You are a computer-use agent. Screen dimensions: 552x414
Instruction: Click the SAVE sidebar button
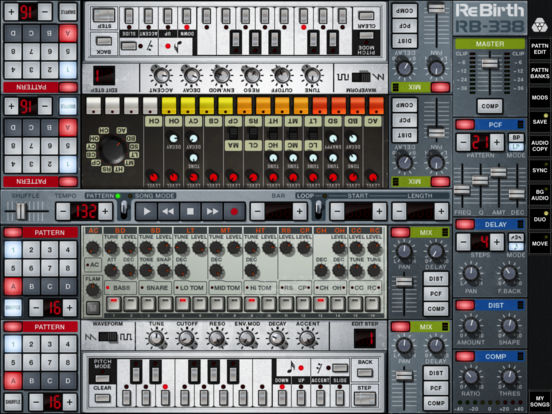(540, 121)
